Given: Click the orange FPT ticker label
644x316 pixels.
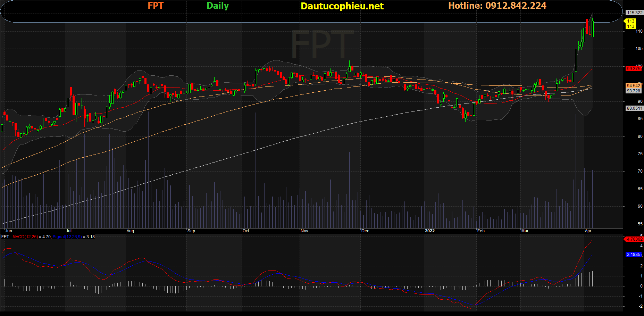Looking at the screenshot, I should 156,6.
